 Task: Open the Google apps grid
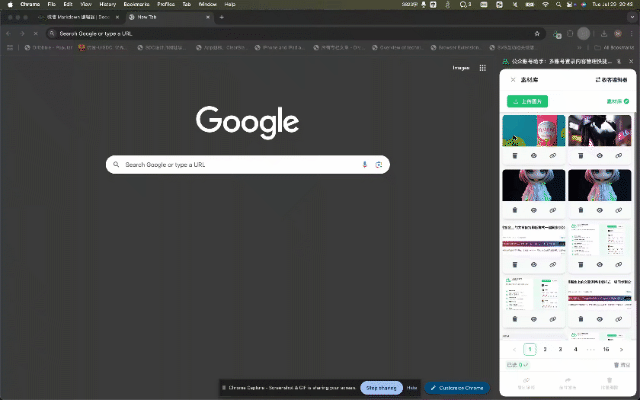482,68
